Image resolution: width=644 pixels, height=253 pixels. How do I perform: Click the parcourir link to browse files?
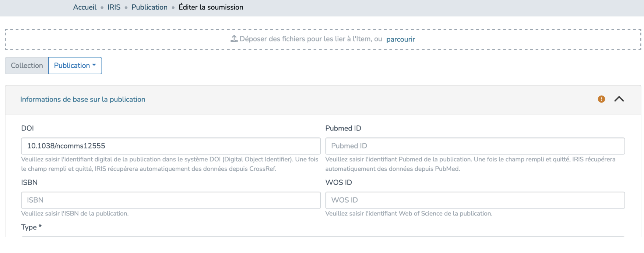tap(400, 39)
